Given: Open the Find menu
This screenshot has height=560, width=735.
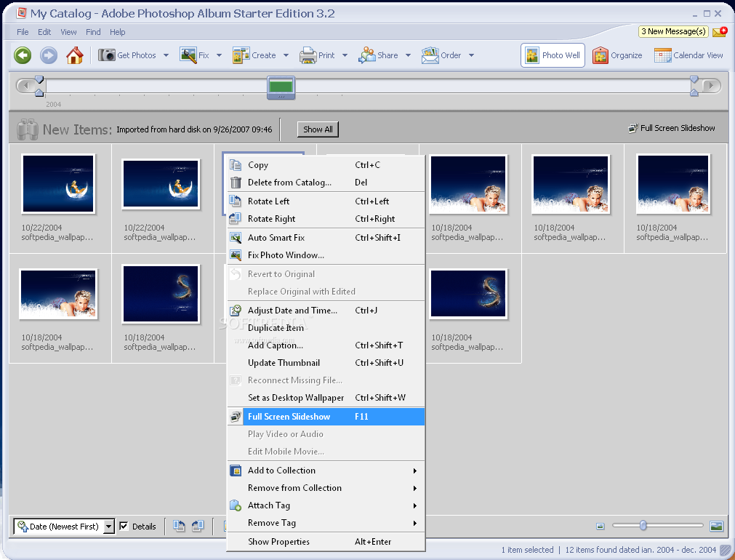Looking at the screenshot, I should coord(93,32).
